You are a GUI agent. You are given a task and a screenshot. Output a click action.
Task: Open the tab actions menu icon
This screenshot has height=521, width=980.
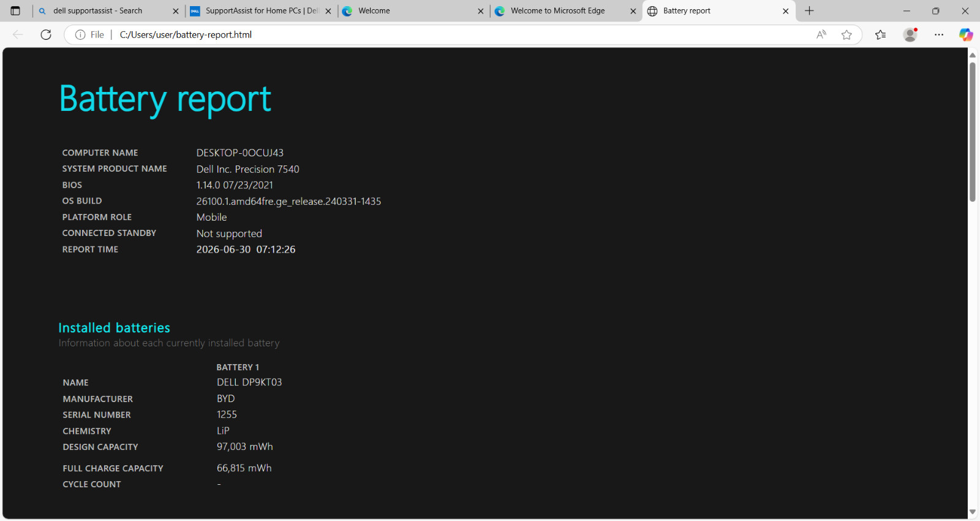tap(15, 11)
